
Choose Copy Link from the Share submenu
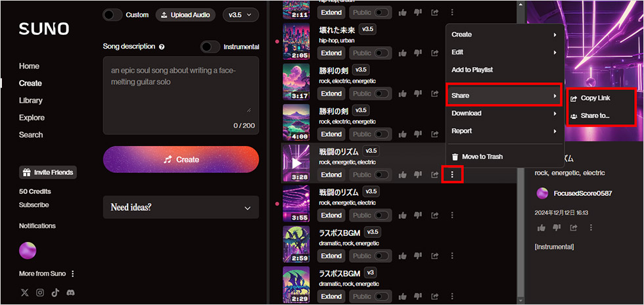(595, 98)
